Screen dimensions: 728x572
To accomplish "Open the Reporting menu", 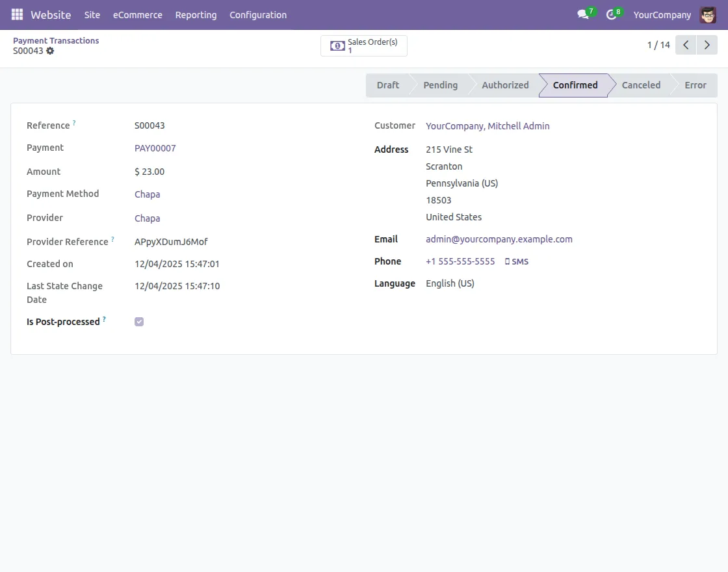I will coord(196,14).
